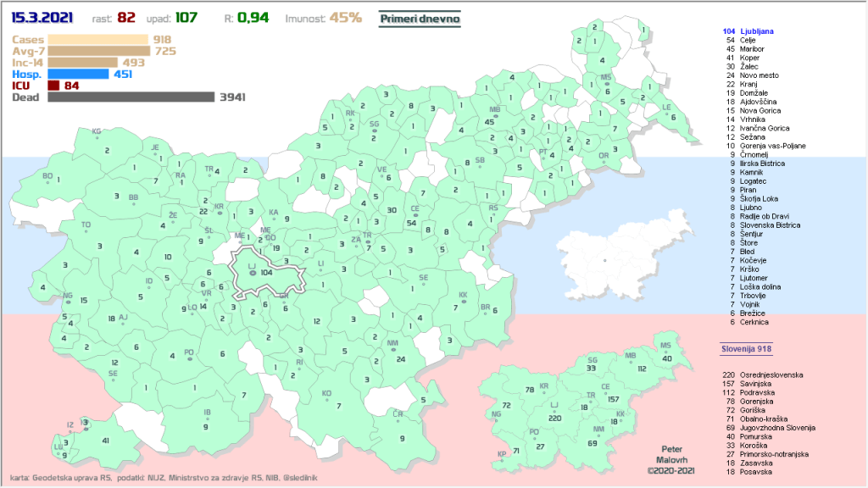Click the Primeri dnevno button
This screenshot has width=868, height=488.
coord(420,17)
